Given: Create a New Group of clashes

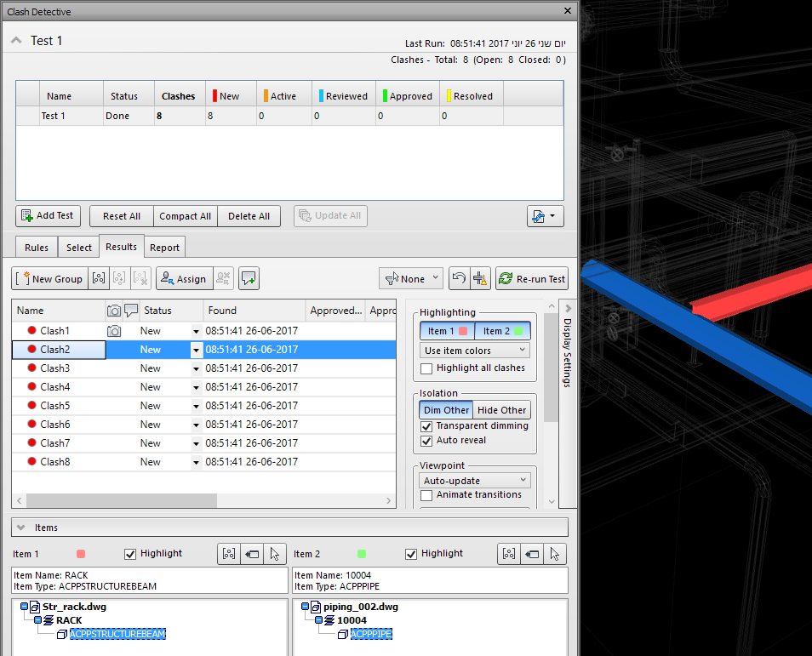Looking at the screenshot, I should click(49, 278).
